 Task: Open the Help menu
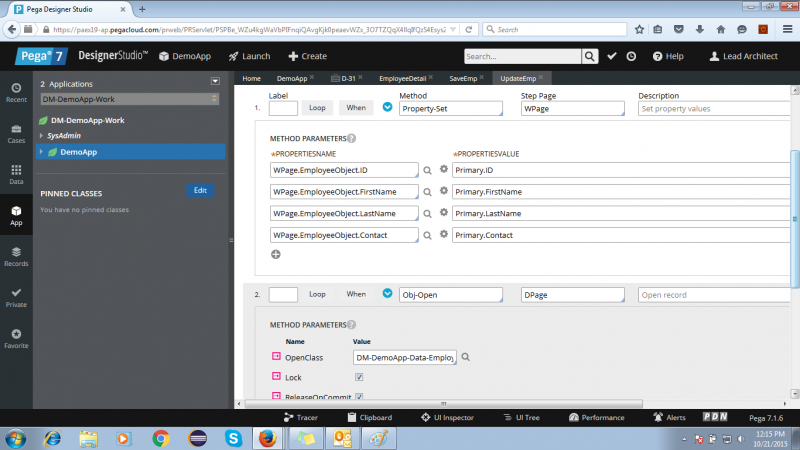[668, 56]
